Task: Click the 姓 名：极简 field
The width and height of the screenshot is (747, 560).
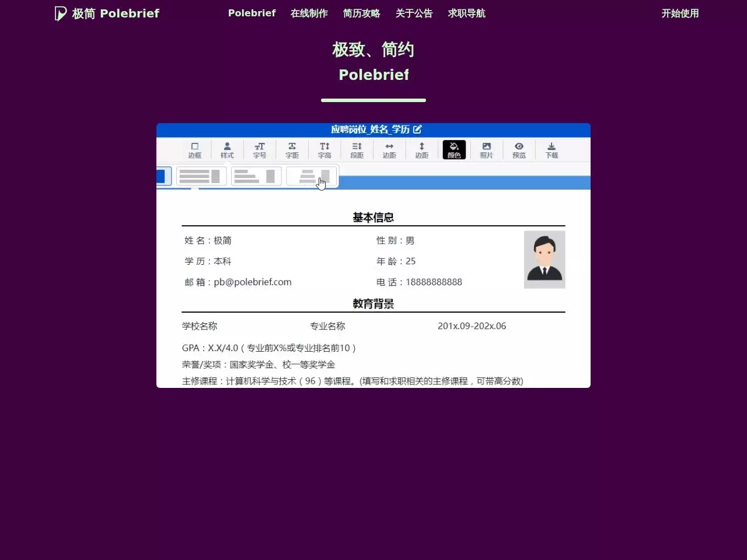Action: point(208,240)
